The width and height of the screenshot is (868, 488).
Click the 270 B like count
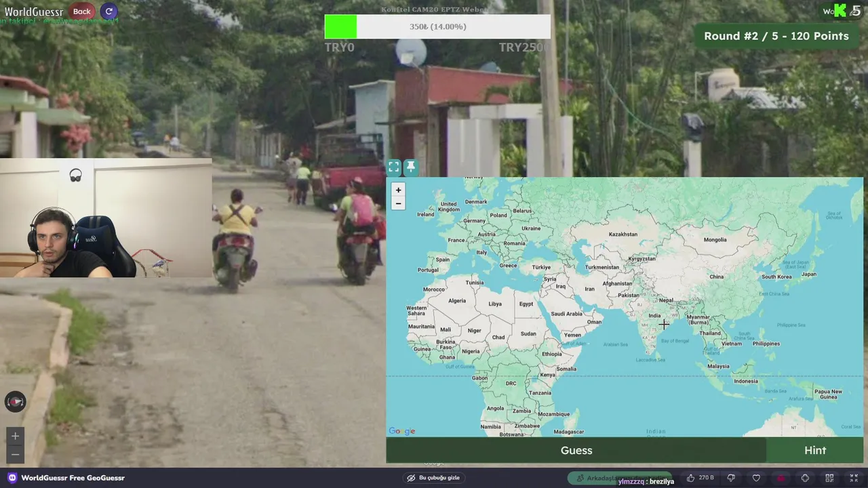click(x=706, y=478)
